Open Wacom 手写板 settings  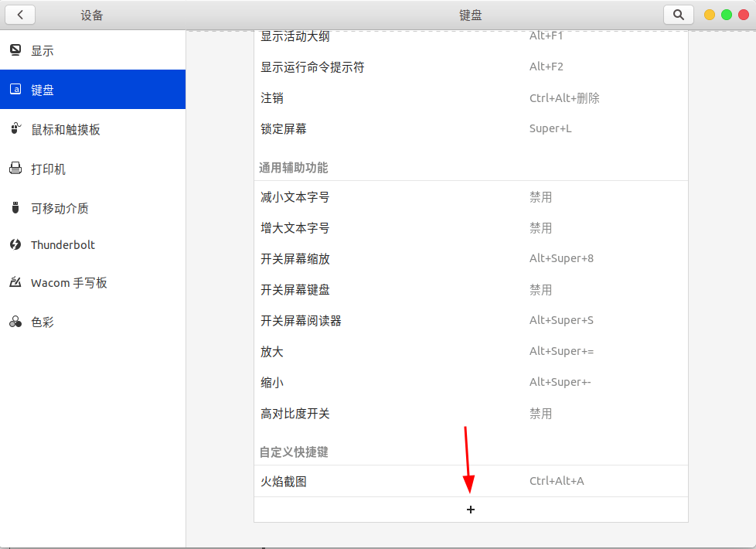(x=93, y=283)
